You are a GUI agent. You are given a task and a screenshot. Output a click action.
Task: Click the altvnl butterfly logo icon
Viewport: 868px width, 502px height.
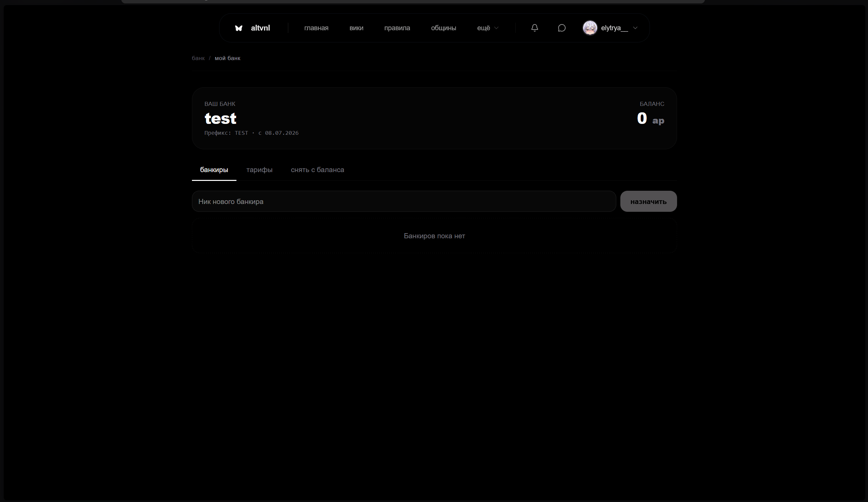click(239, 28)
